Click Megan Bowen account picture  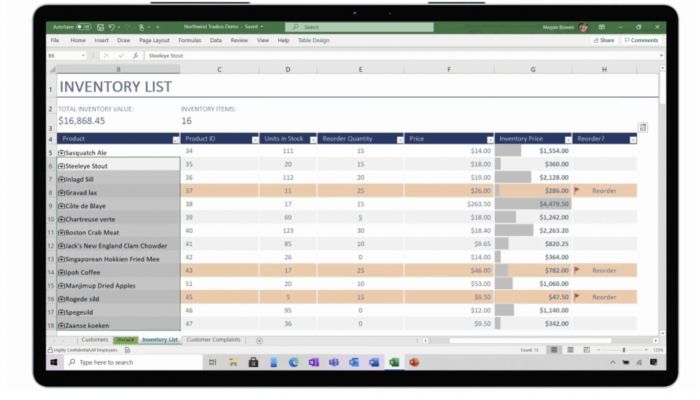point(583,27)
